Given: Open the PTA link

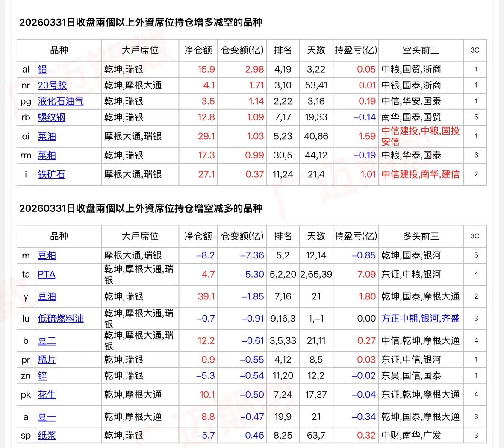Looking at the screenshot, I should click(46, 275).
